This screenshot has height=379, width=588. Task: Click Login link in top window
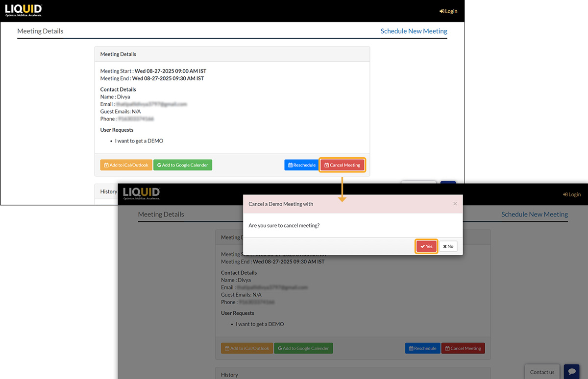point(448,11)
